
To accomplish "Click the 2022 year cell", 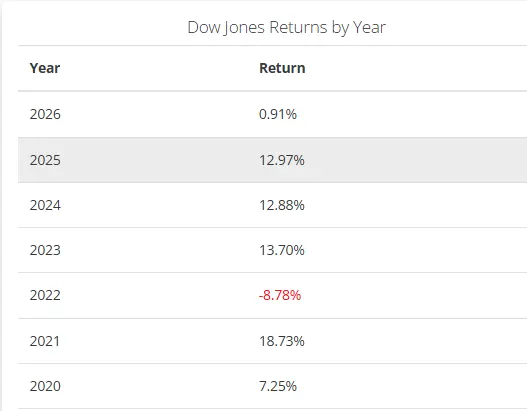I will 45,295.
